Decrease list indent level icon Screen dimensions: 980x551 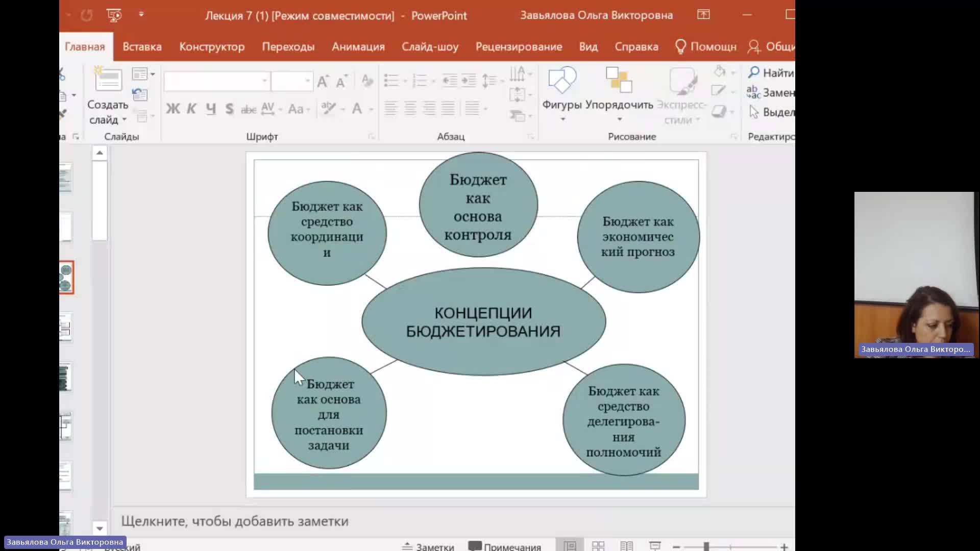450,81
